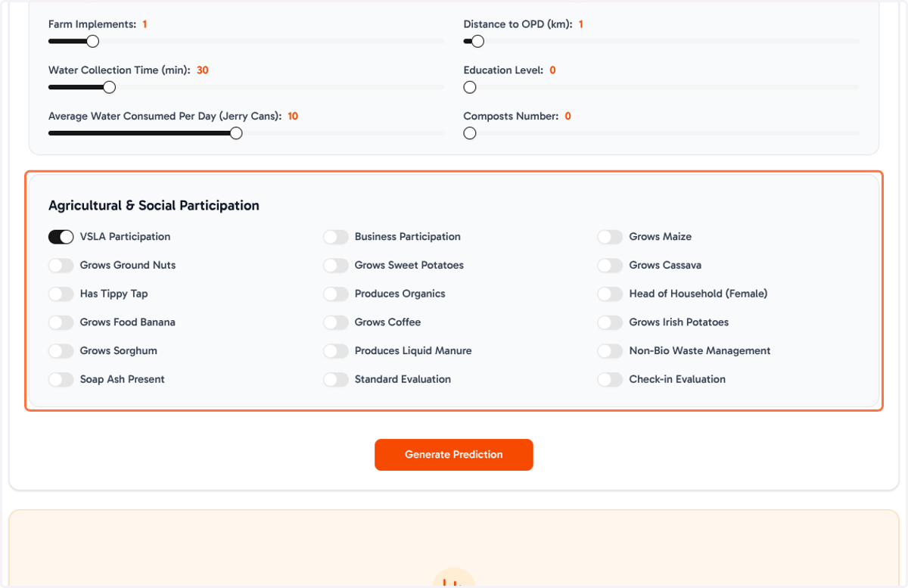
Task: Switch on Grows Cassava
Action: 610,266
